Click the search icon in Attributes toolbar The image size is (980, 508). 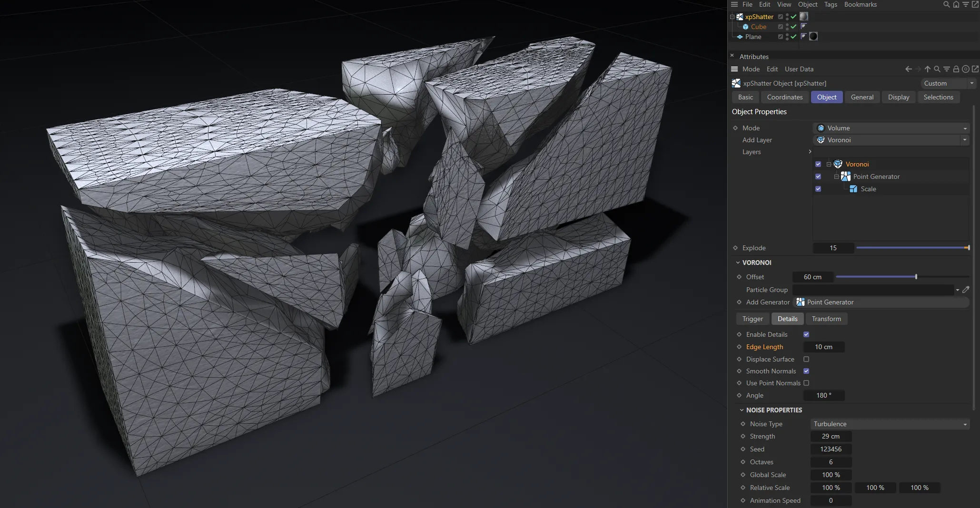tap(936, 69)
